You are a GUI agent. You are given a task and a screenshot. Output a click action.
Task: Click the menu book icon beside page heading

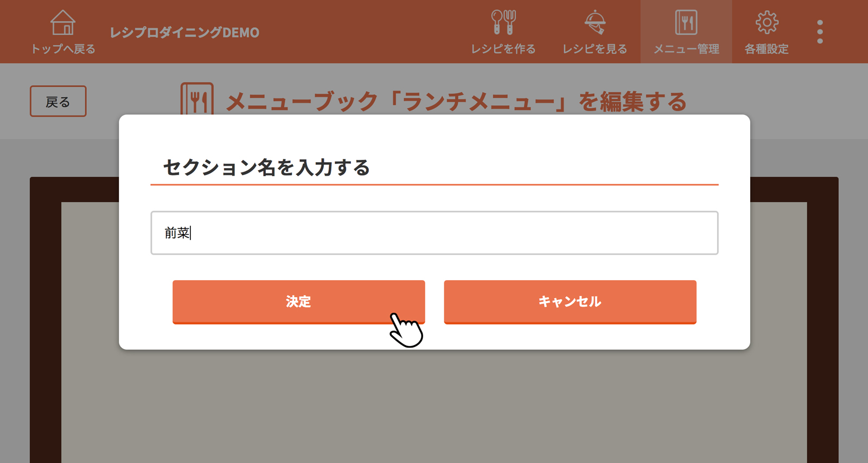[197, 99]
